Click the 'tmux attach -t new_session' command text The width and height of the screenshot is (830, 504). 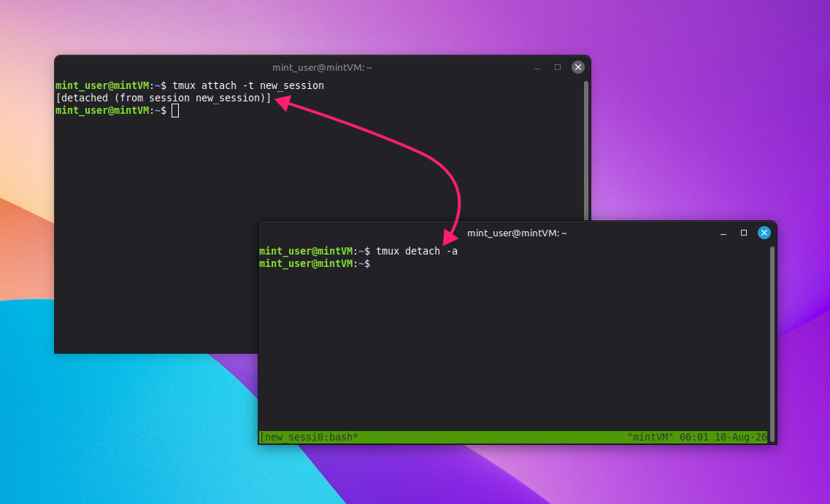(247, 85)
